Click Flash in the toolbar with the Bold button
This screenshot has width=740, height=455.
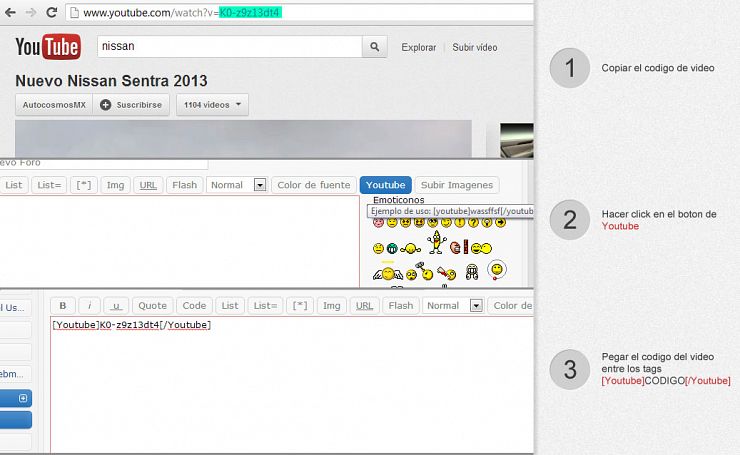tap(401, 306)
